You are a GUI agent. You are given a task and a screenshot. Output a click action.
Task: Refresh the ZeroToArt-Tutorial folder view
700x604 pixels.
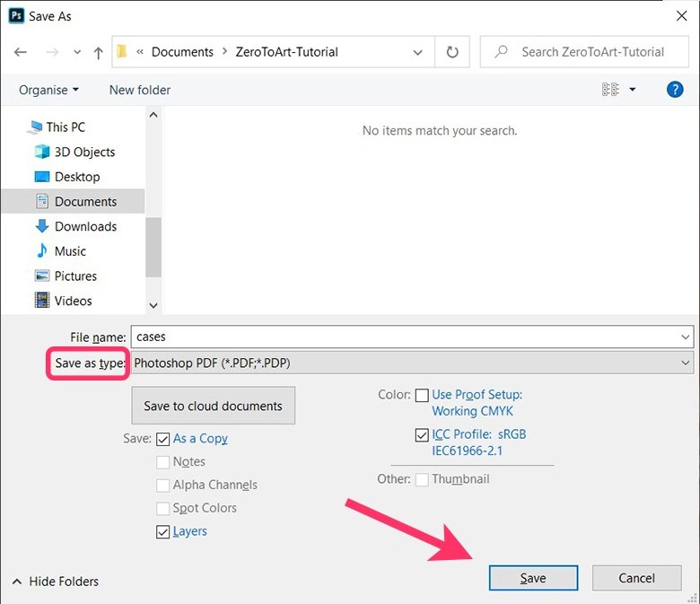(452, 52)
